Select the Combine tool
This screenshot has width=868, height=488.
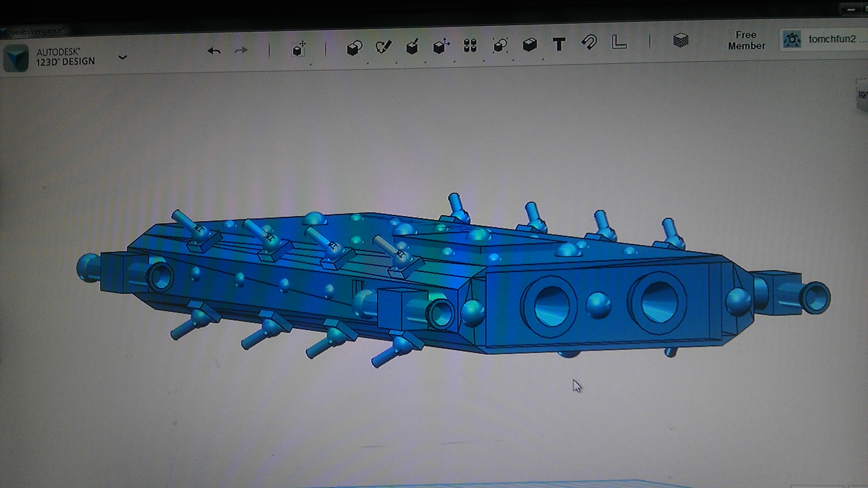tap(529, 45)
